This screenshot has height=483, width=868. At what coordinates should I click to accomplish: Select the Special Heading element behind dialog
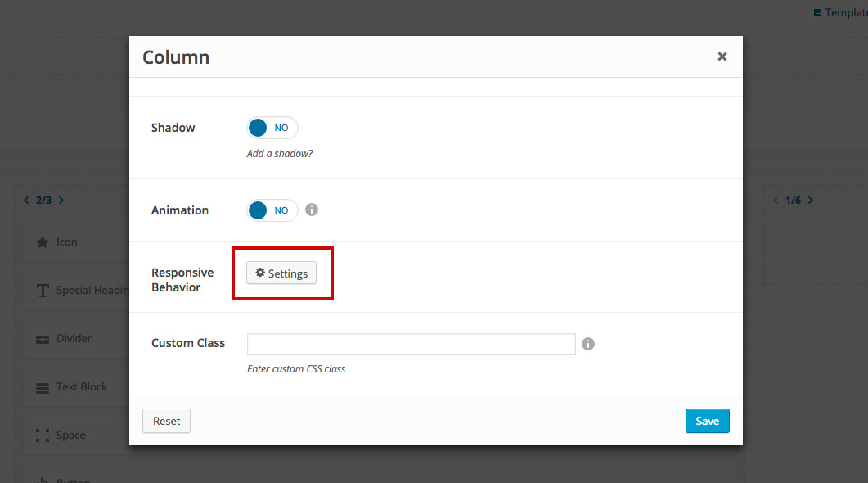(76, 291)
